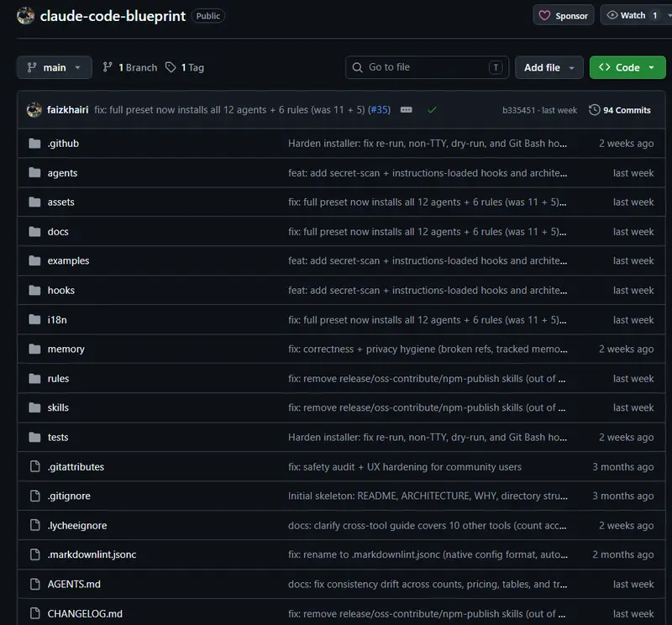Click the claude-code-blueprint repository title
This screenshot has width=672, height=625.
[x=113, y=16]
